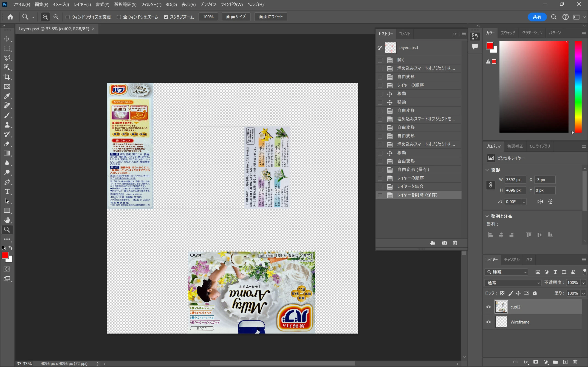Select the Horizontal Type tool

7,192
